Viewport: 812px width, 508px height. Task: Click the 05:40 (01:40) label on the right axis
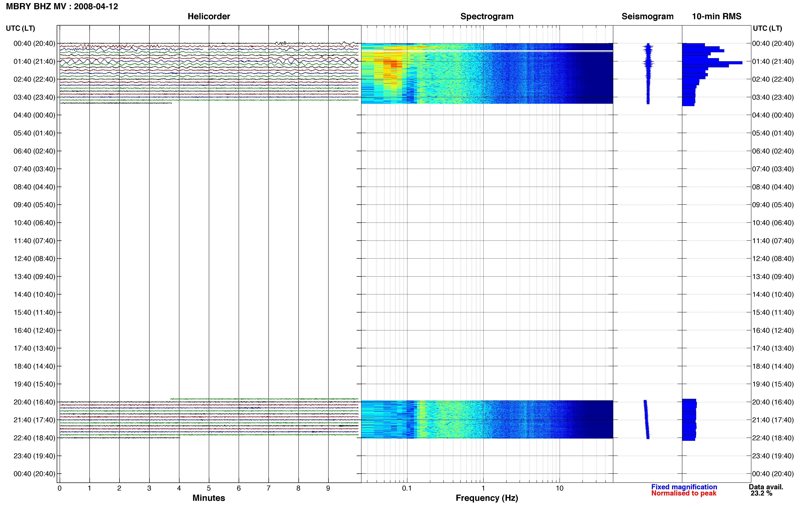tap(773, 133)
